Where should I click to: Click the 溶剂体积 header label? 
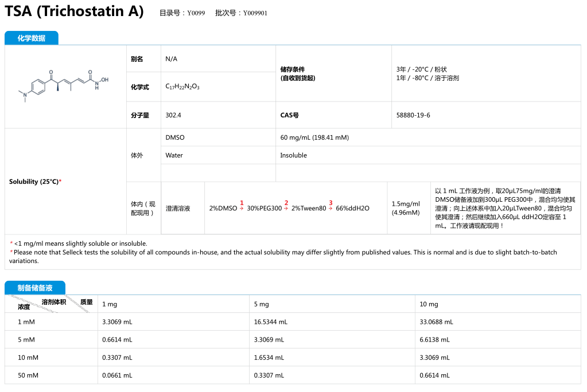pyautogui.click(x=54, y=302)
